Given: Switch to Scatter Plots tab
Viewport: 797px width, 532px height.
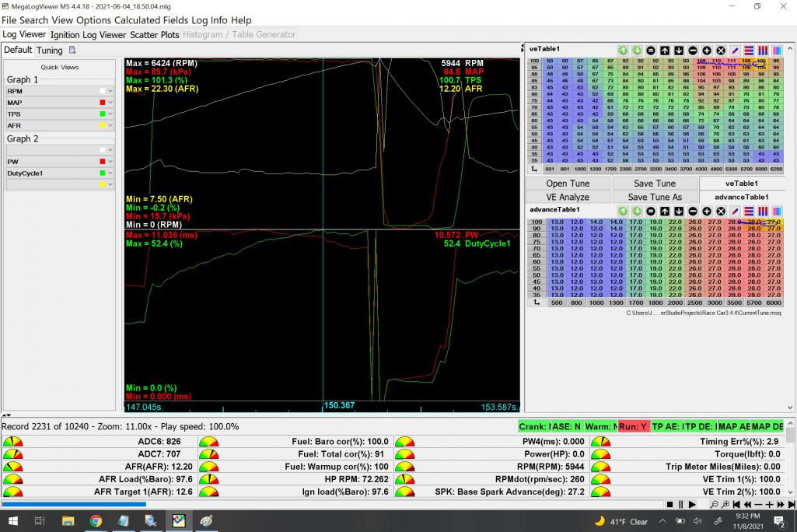Looking at the screenshot, I should click(155, 34).
